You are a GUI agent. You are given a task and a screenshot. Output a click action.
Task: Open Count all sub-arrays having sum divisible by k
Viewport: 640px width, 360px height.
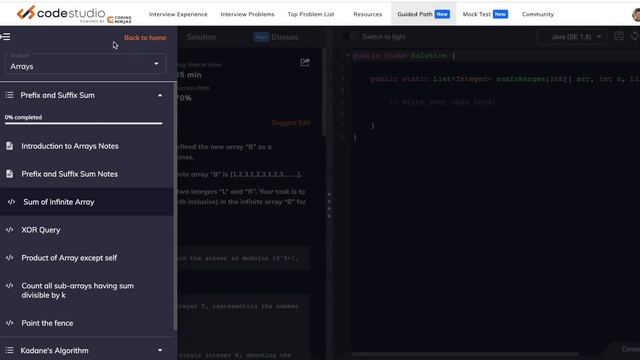click(78, 290)
